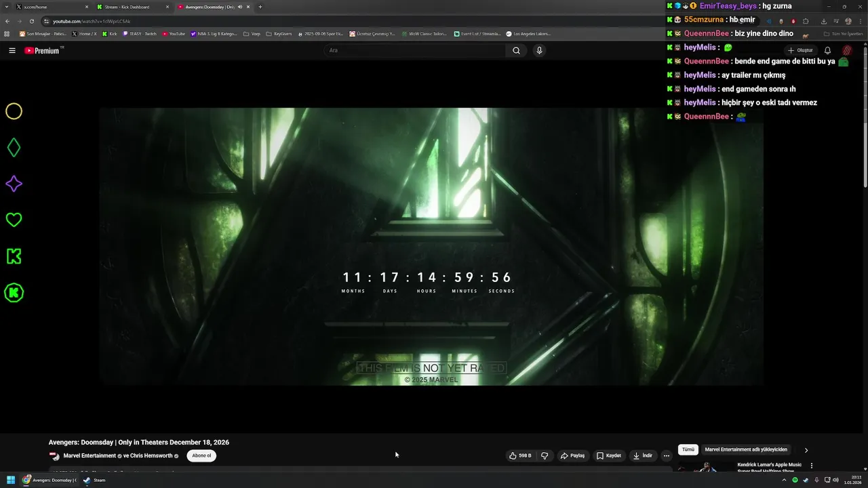Image resolution: width=868 pixels, height=488 pixels.
Task: Dislike the video with thumbs down
Action: click(545, 455)
